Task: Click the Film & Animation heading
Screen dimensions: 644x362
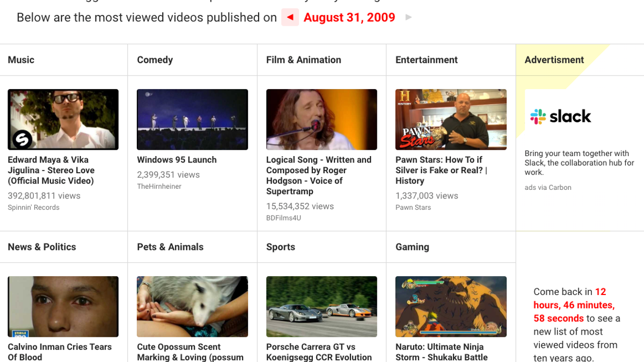Action: point(304,60)
